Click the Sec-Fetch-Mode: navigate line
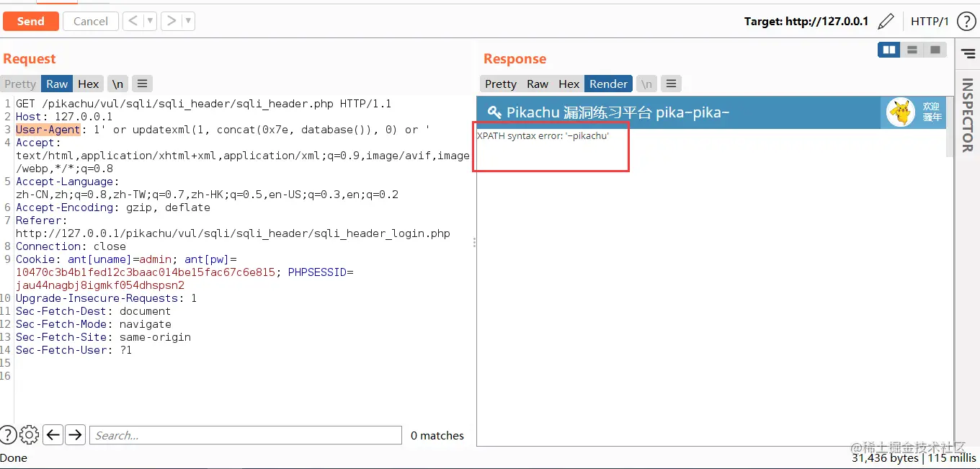Screen dimensions: 980x469 point(93,324)
